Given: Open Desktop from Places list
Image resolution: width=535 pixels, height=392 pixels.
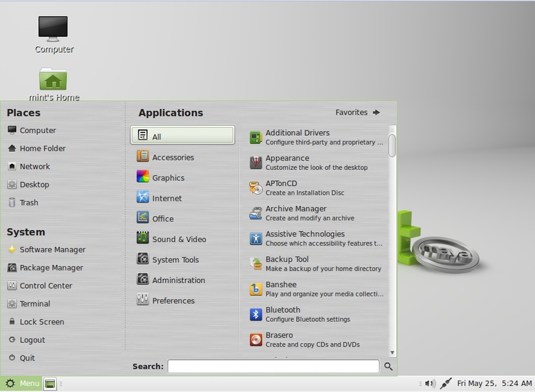Looking at the screenshot, I should [x=28, y=185].
